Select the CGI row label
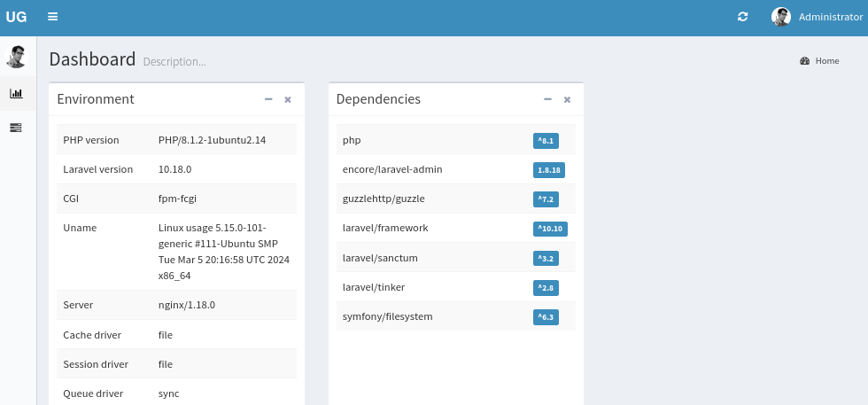The image size is (868, 405). [71, 199]
